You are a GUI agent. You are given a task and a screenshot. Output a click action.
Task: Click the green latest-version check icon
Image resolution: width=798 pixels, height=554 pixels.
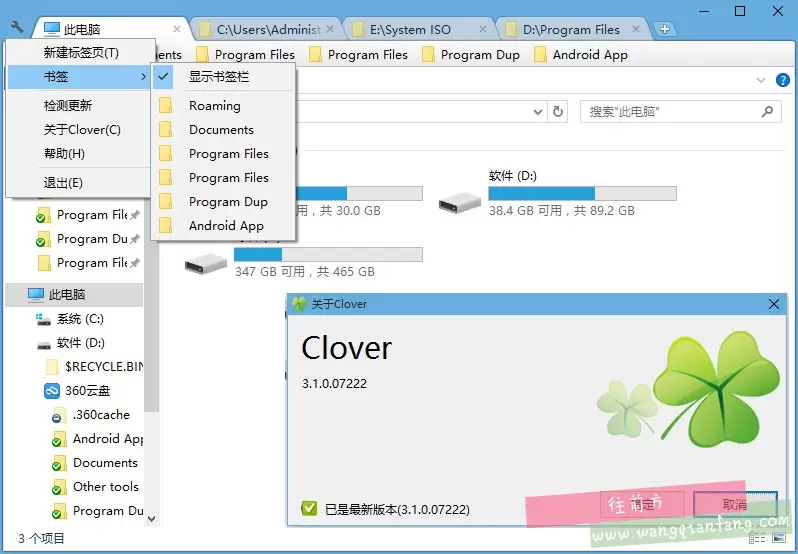pyautogui.click(x=309, y=508)
